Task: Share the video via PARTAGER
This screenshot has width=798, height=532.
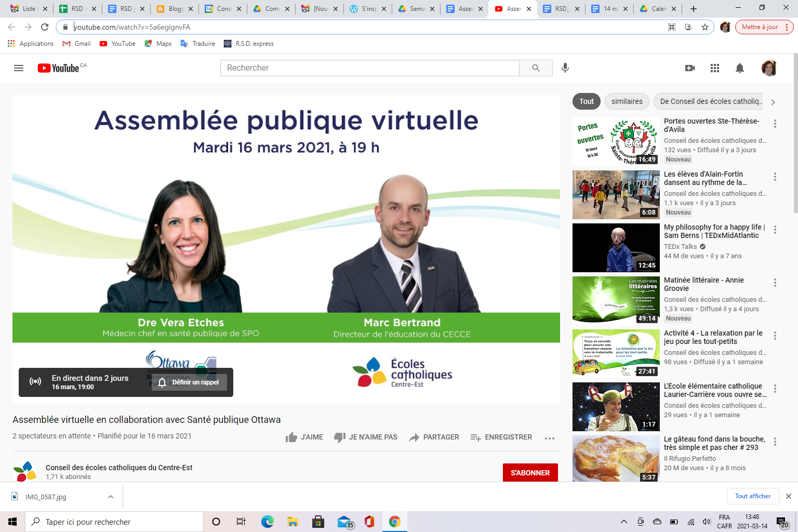Action: pyautogui.click(x=434, y=437)
